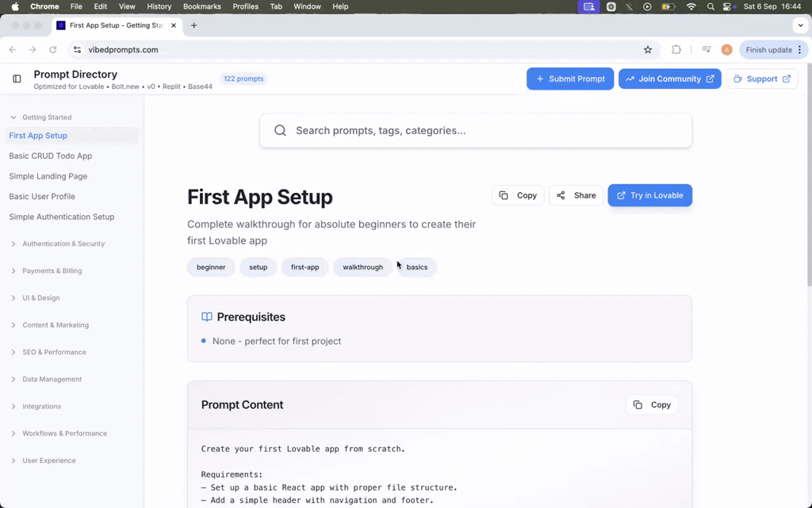Open the Profiles menu
The width and height of the screenshot is (812, 508).
pyautogui.click(x=246, y=6)
